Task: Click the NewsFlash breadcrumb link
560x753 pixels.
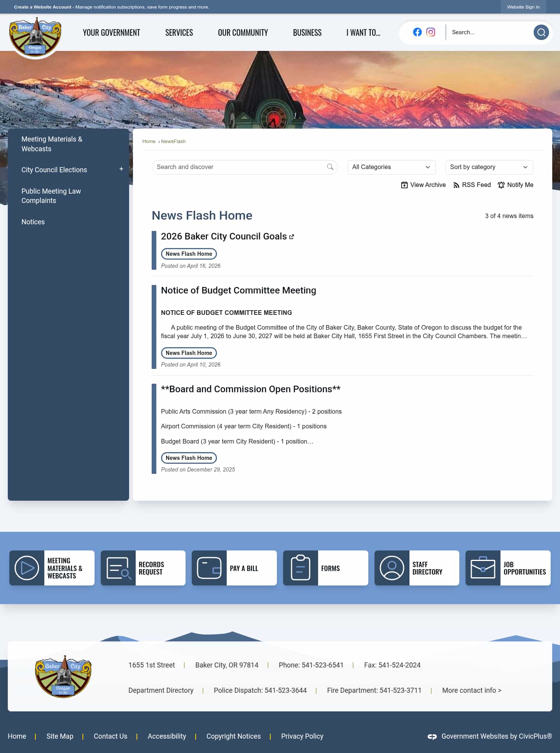Action: (173, 142)
